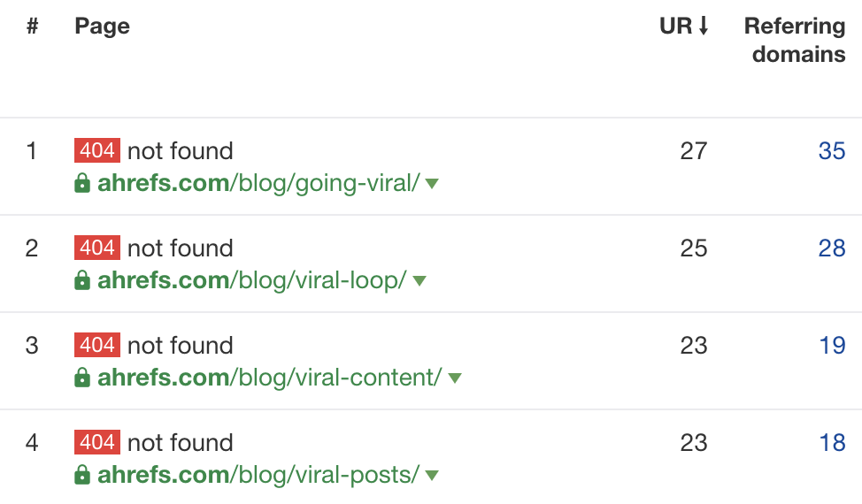862x504 pixels.
Task: Open dropdown caret after viral-loop URL
Action: pos(419,281)
